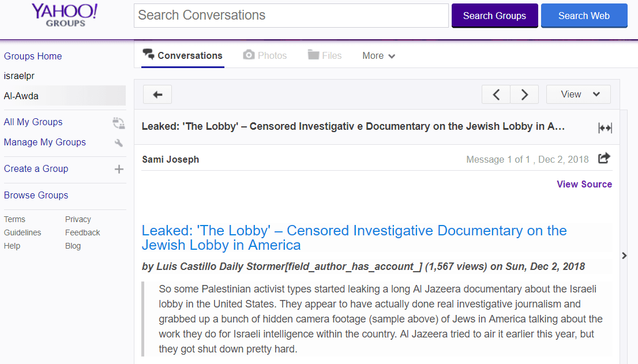Click the back arrow button

[157, 95]
